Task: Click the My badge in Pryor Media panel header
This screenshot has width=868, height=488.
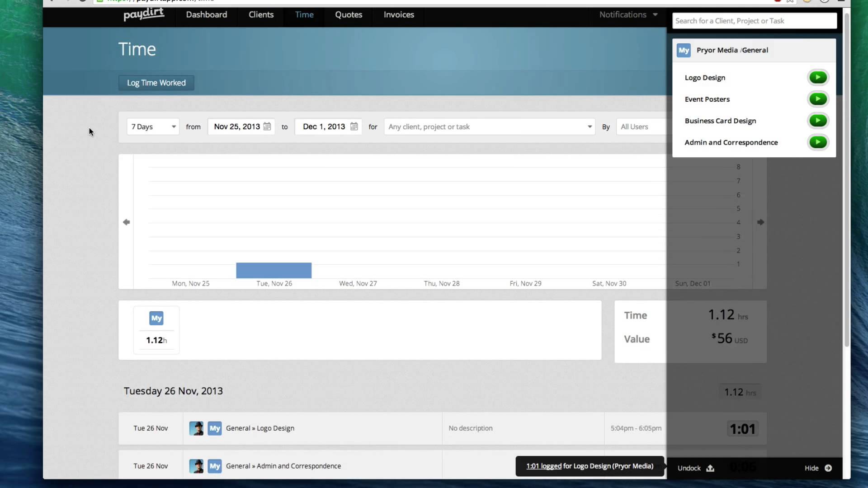Action: click(x=684, y=50)
